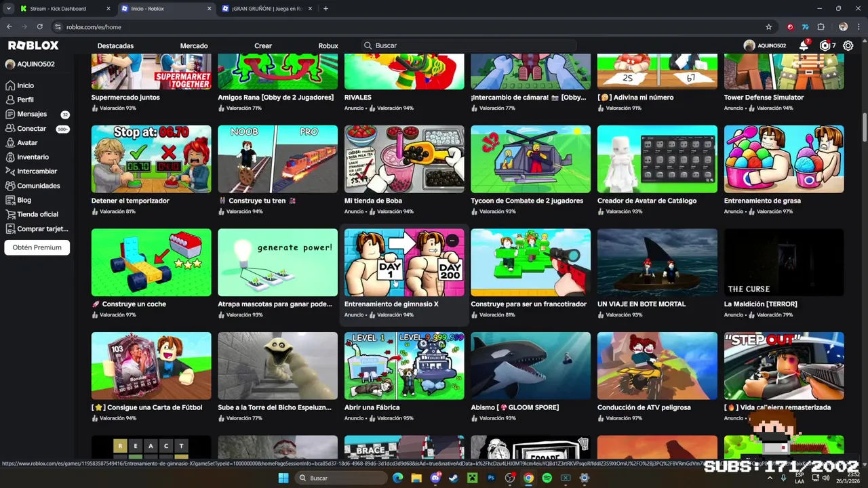Viewport: 868px width, 488px height.
Task: Open Steam from the taskbar
Action: (x=453, y=478)
